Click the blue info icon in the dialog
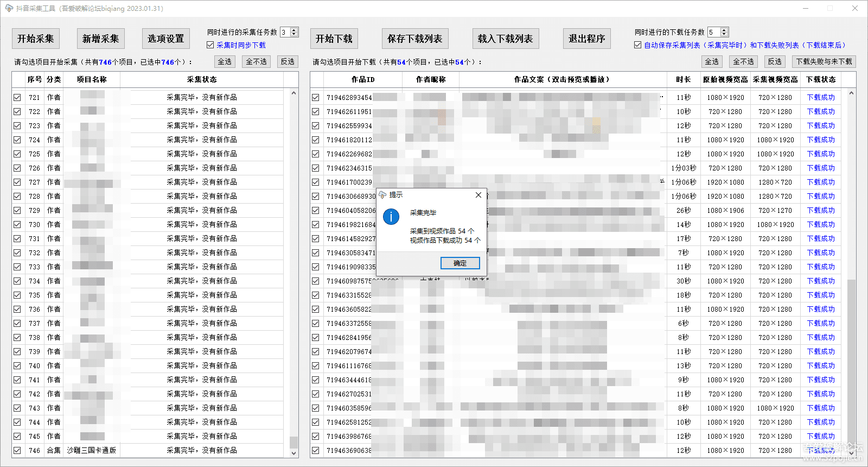Screen dimensions: 868x467 point(391,217)
